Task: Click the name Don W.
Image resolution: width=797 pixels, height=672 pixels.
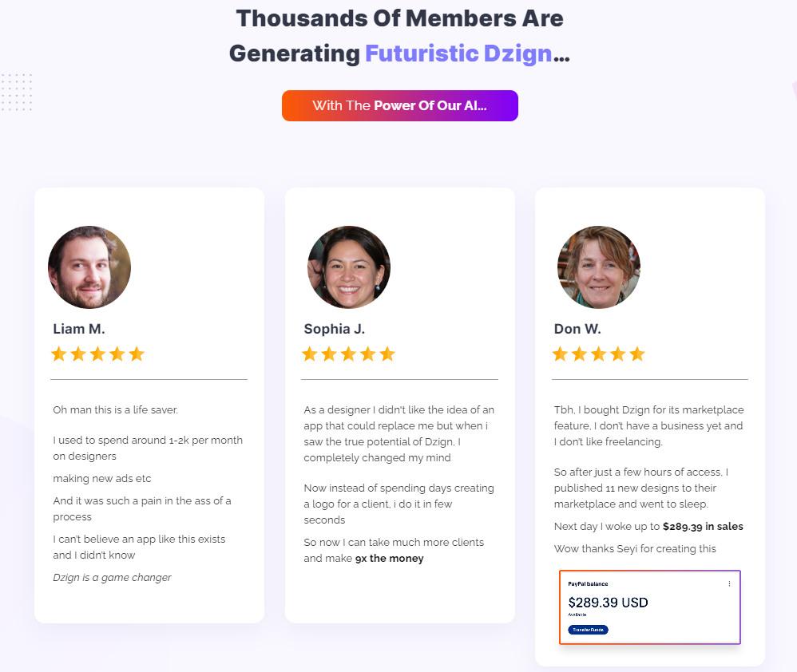Action: (577, 329)
